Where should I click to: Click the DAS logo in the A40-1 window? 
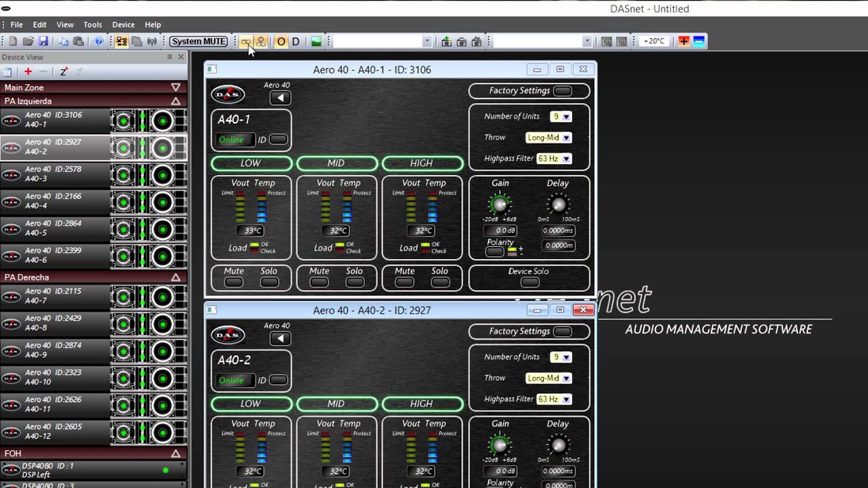[x=228, y=94]
